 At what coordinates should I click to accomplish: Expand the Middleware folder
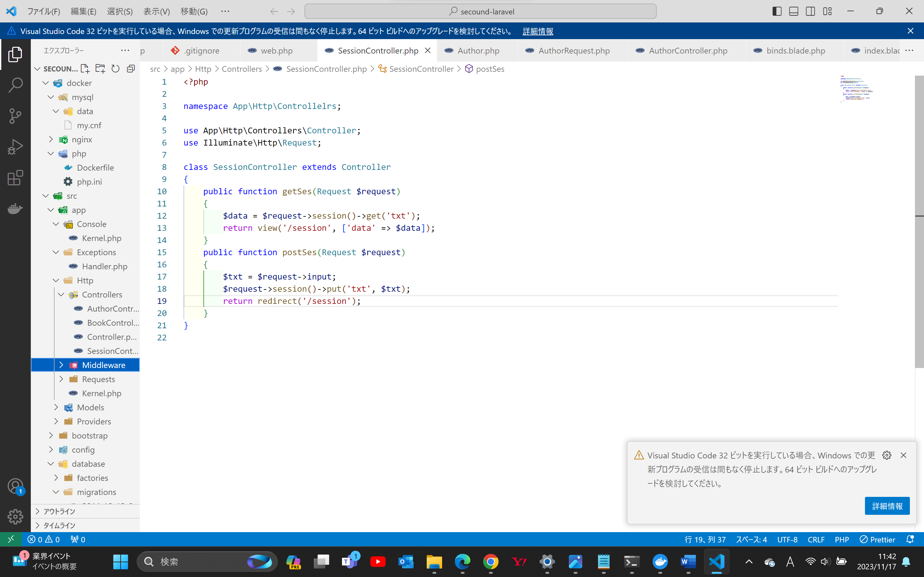[x=61, y=365]
